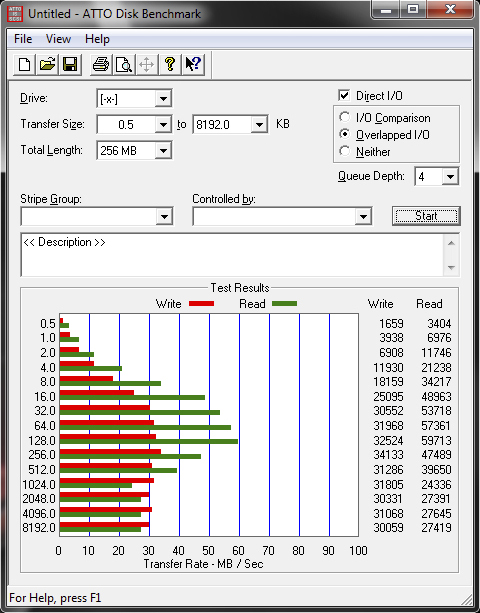Minimize the ATTO Disk Benchmark window
480x613 pixels.
[386, 9]
